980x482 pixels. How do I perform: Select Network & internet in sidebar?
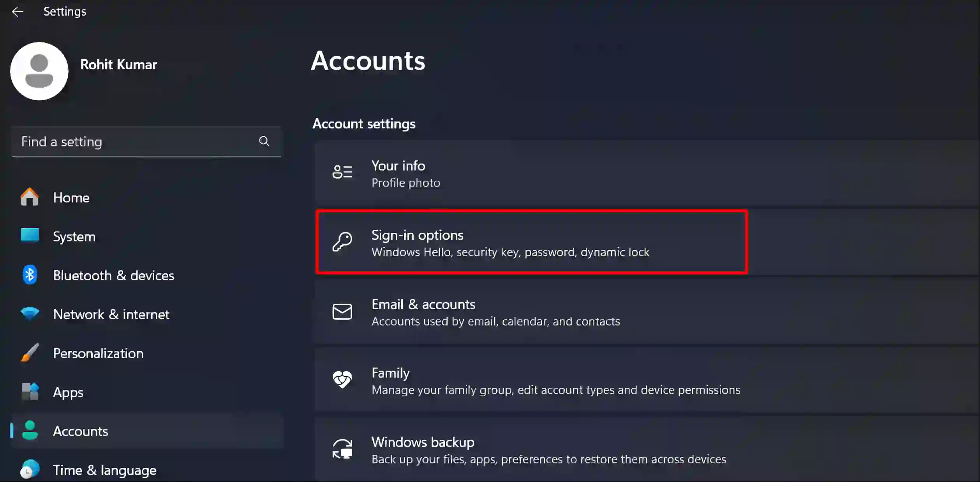coord(111,314)
